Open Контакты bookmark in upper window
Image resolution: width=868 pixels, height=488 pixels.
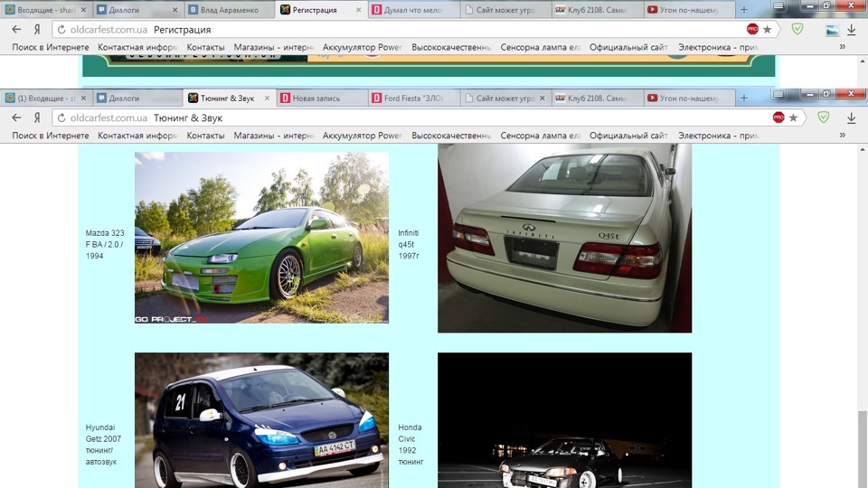click(x=205, y=47)
